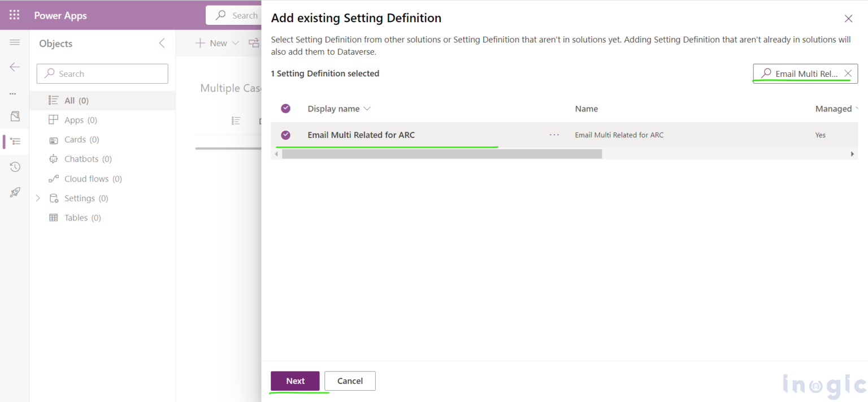Open the Display name sort dropdown
Screen dimensions: 868x402
(x=367, y=108)
